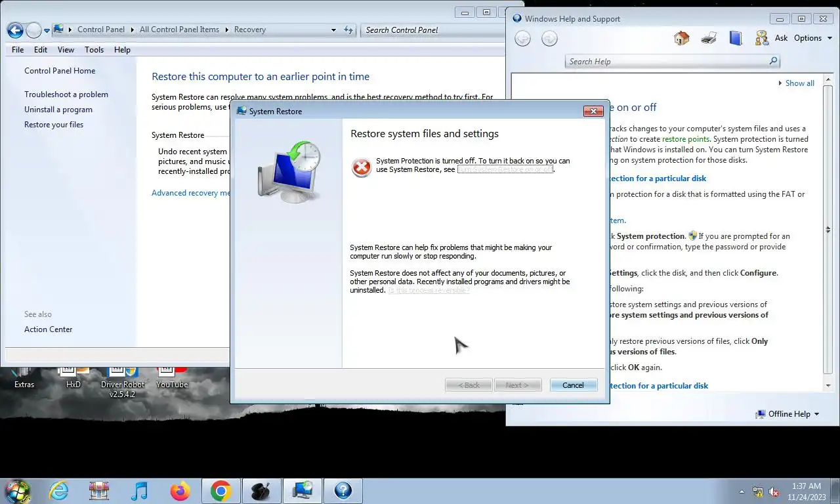840x504 pixels.
Task: Switch to the Recovery control panel taskbar button
Action: coord(302,490)
